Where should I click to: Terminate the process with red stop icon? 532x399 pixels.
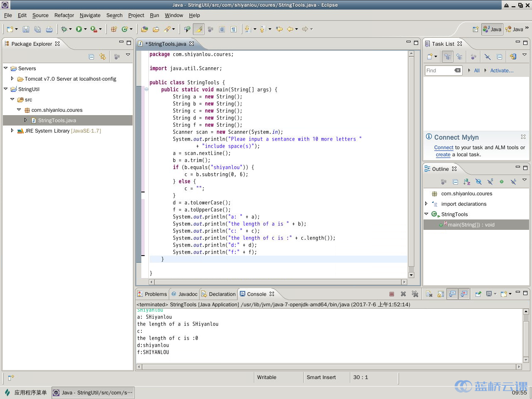click(x=392, y=294)
